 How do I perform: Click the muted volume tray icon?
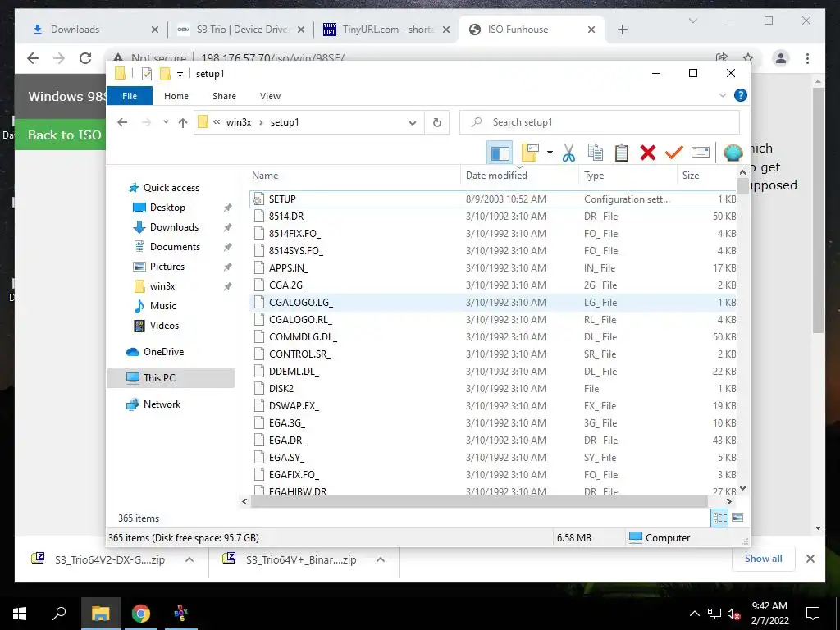[733, 614]
